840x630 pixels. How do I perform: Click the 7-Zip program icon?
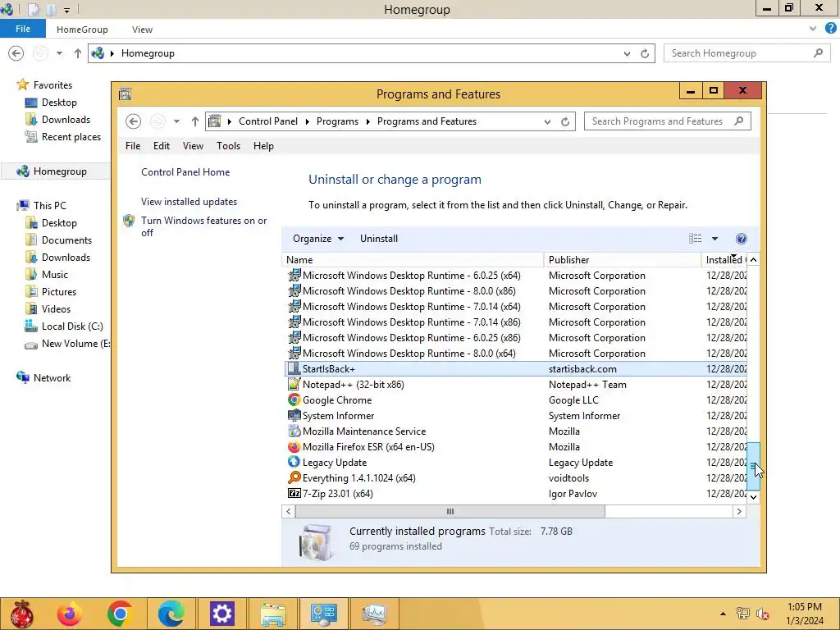(x=294, y=493)
